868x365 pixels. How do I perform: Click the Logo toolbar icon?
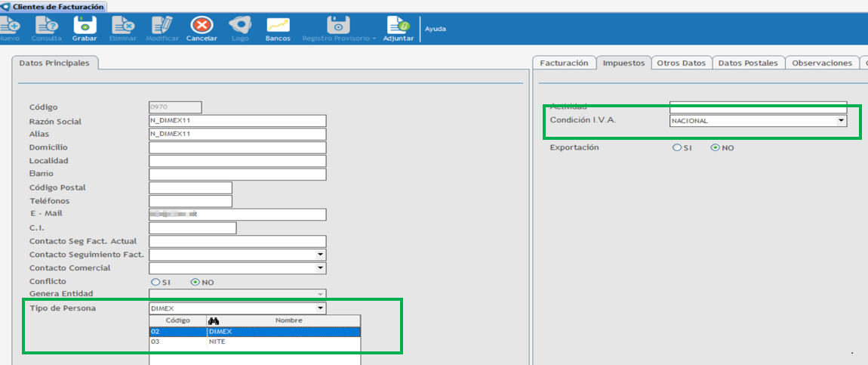pyautogui.click(x=240, y=26)
